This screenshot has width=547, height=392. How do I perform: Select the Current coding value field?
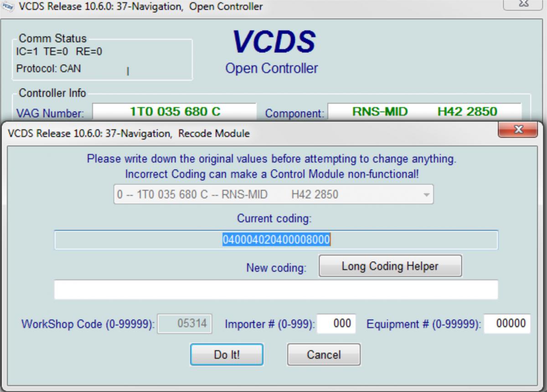click(x=276, y=240)
